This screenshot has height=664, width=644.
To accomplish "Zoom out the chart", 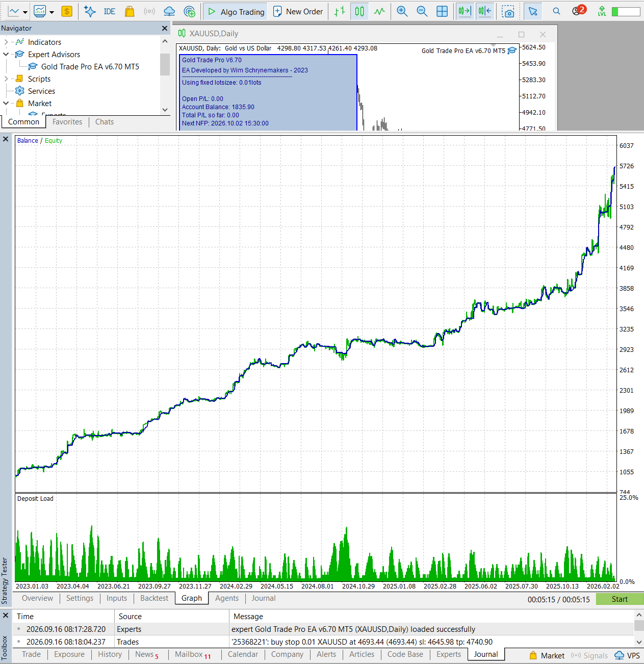I will click(422, 11).
